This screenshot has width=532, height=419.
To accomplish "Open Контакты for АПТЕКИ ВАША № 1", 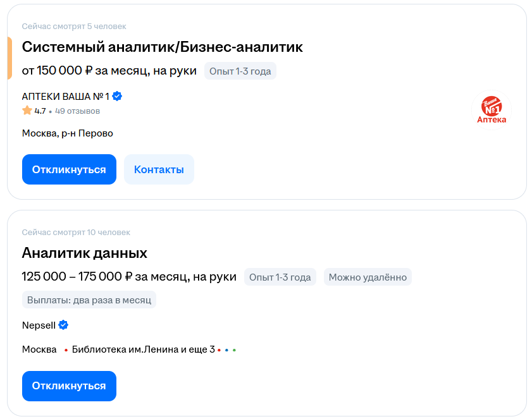I will pyautogui.click(x=159, y=169).
